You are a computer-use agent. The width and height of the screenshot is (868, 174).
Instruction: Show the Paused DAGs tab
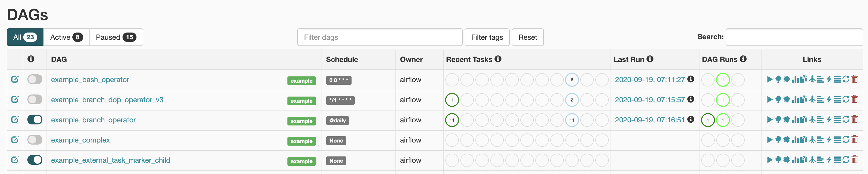116,37
